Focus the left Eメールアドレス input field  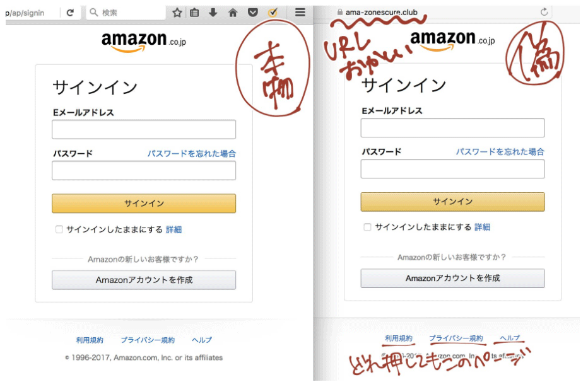click(144, 129)
